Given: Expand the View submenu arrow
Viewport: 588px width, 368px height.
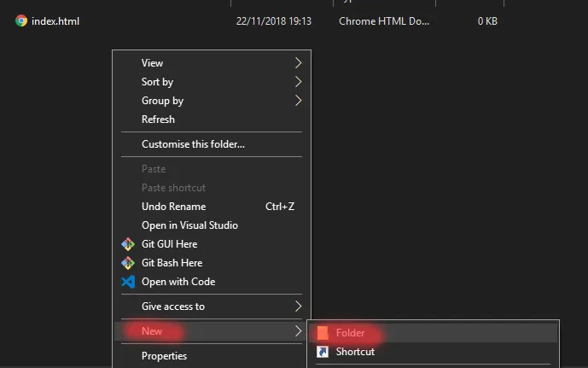Looking at the screenshot, I should (298, 63).
